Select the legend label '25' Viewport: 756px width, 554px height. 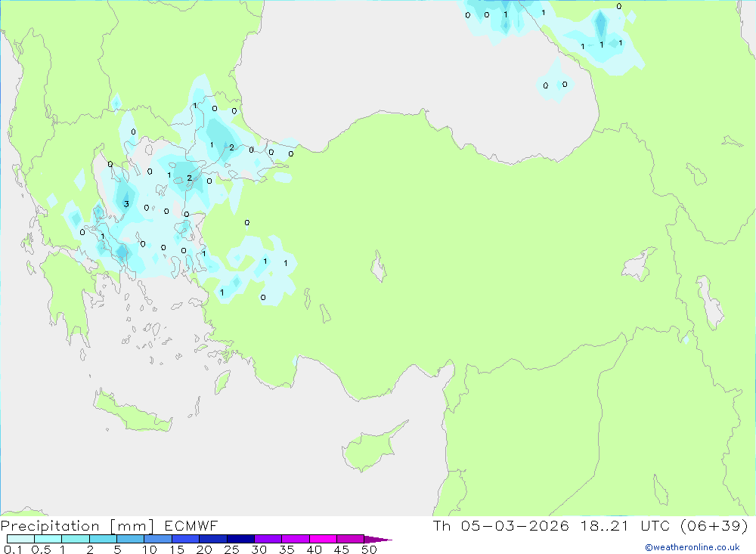(x=232, y=549)
